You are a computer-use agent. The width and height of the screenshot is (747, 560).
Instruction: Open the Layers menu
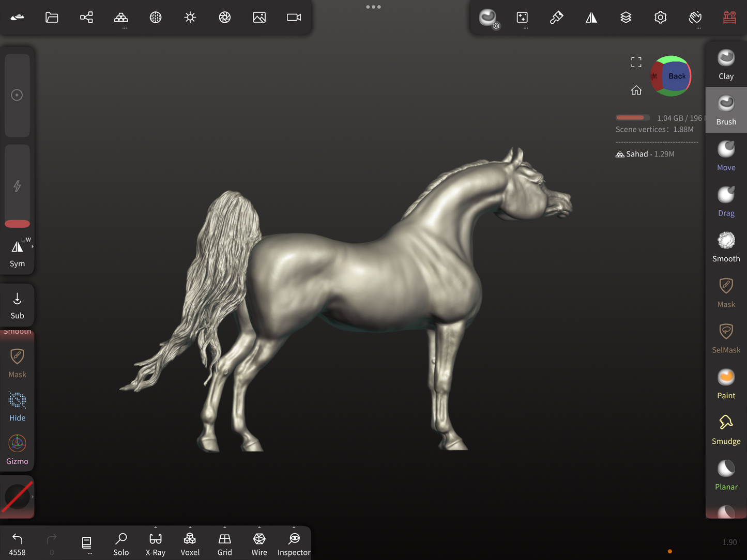[x=626, y=18]
